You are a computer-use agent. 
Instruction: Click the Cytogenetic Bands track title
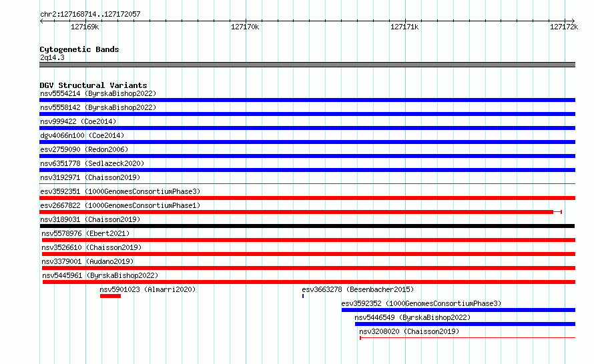[x=79, y=49]
